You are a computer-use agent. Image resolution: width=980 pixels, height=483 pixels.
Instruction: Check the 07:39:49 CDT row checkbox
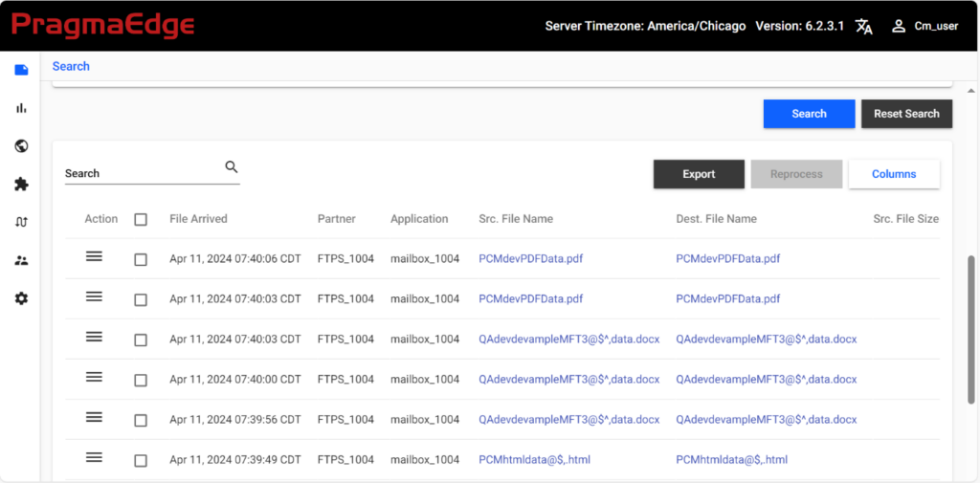(141, 460)
